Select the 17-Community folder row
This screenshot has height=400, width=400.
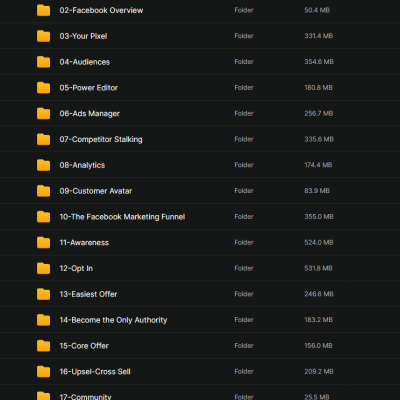point(200,394)
